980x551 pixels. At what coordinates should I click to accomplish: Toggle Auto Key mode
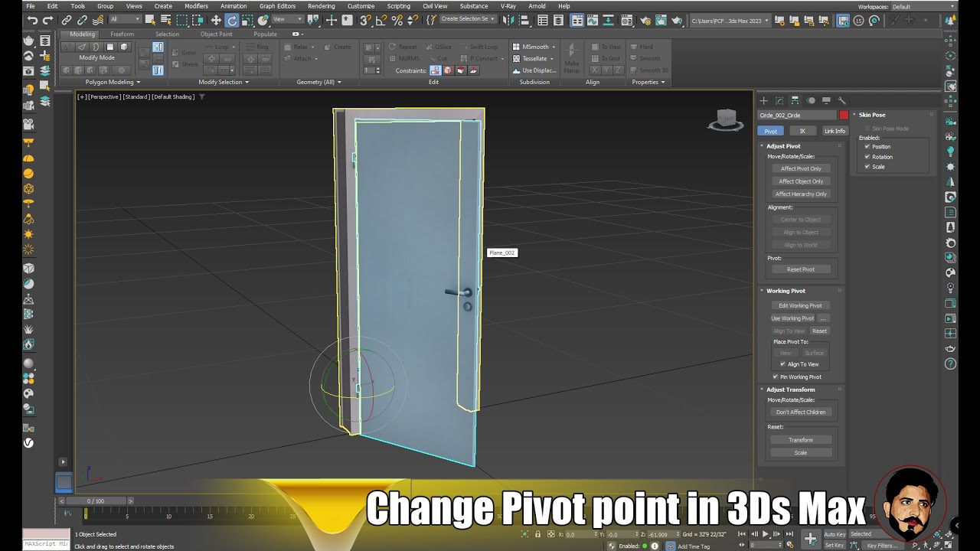click(835, 534)
